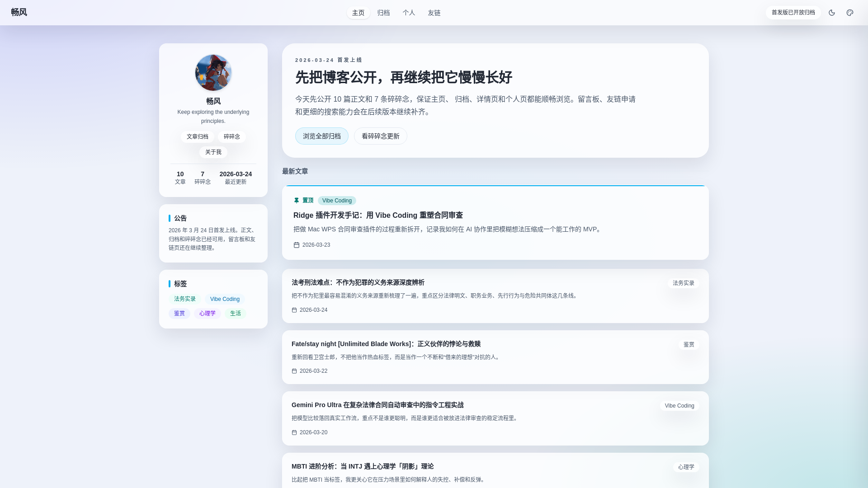Click the 10 文章 stat

[180, 178]
